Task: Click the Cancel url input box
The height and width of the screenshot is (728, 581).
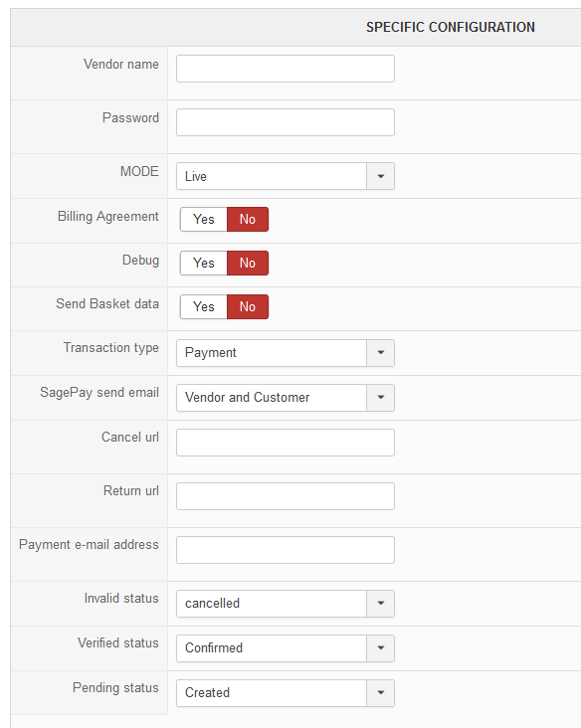Action: coord(286,443)
